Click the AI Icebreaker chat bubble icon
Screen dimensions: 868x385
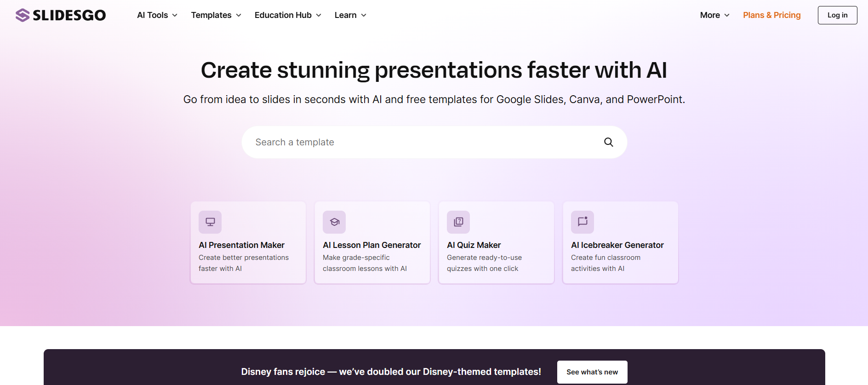click(x=582, y=222)
